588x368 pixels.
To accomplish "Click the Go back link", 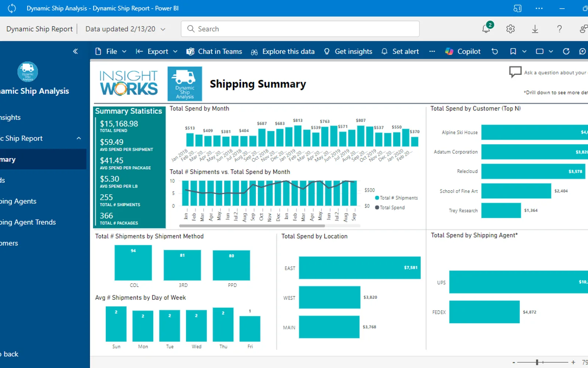I will tap(9, 354).
